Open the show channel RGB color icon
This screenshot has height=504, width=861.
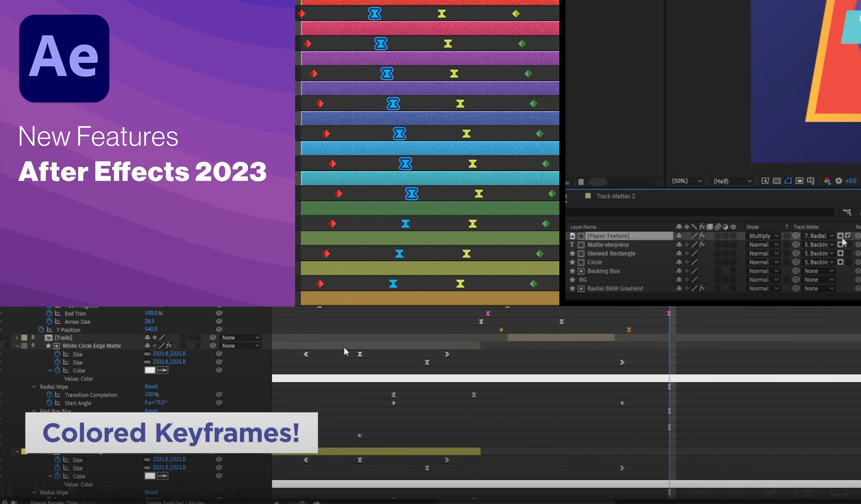(x=827, y=181)
